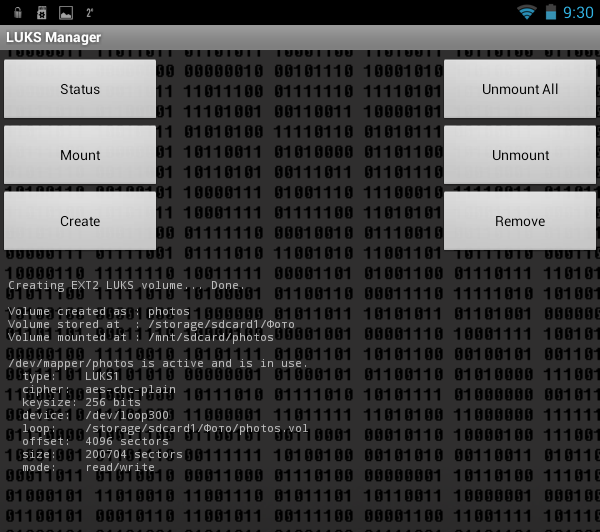Select the 'mode: read/write' line
Viewport: 600px width, 532px height.
pyautogui.click(x=88, y=468)
